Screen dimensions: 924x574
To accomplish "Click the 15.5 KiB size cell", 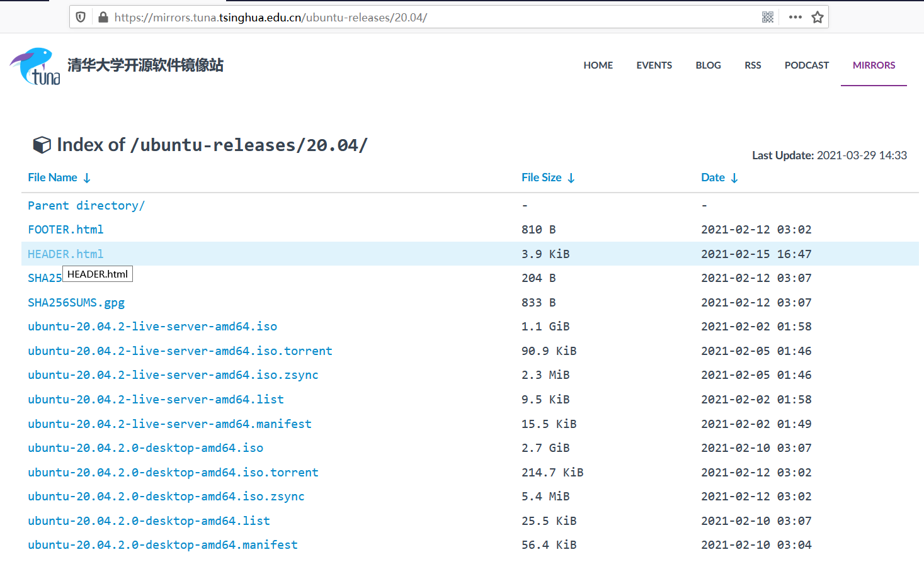I will click(549, 424).
